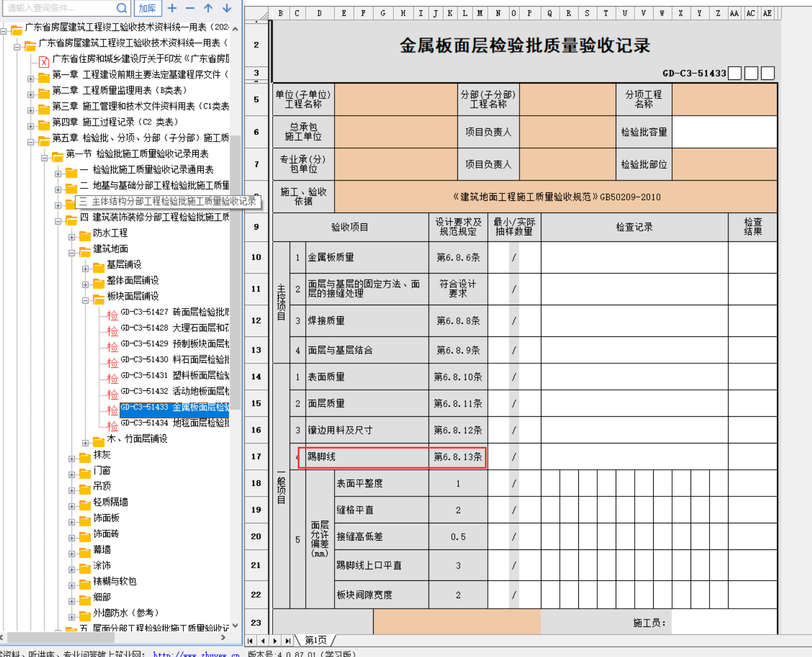Click the down arrow icon in toolbar
This screenshot has height=657, width=812.
pyautogui.click(x=227, y=8)
